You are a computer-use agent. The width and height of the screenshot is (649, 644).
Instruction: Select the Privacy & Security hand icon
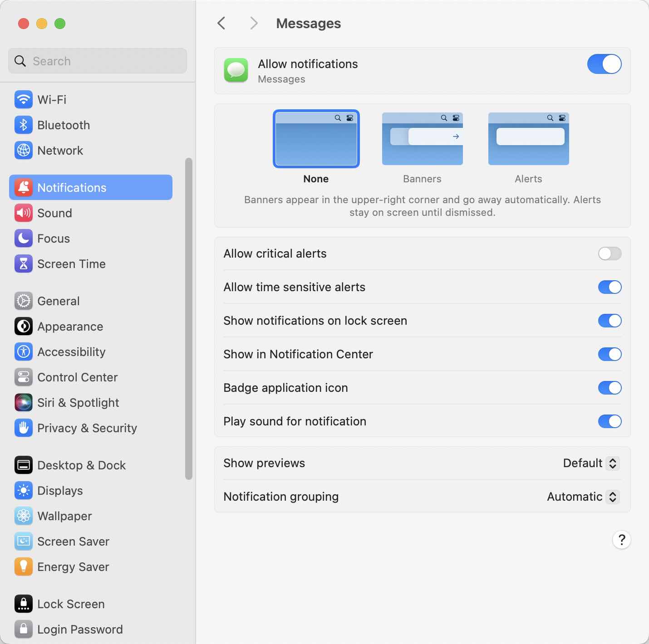coord(23,428)
